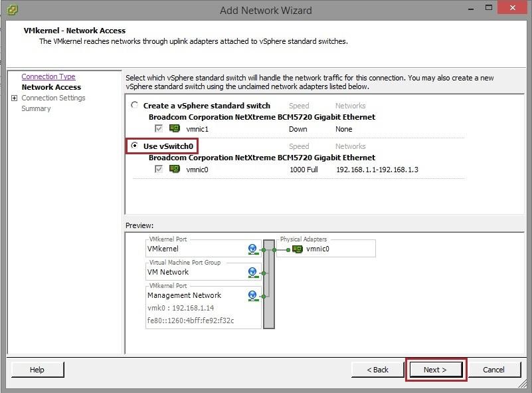
Task: Click the 192.168.1.1-192.168.1.3 network range
Action: (x=377, y=170)
